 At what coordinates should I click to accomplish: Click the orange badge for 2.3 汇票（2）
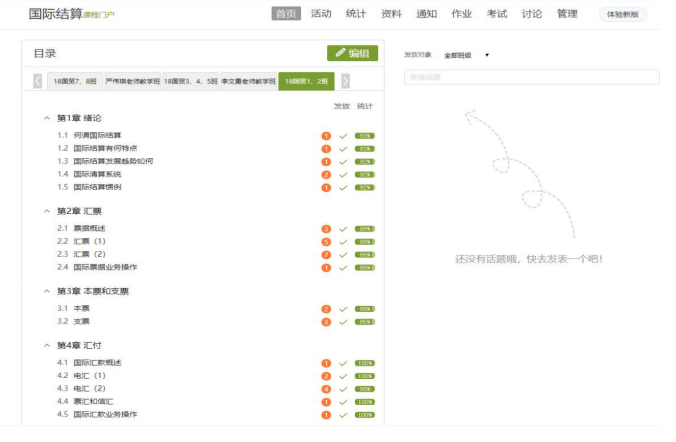(326, 254)
